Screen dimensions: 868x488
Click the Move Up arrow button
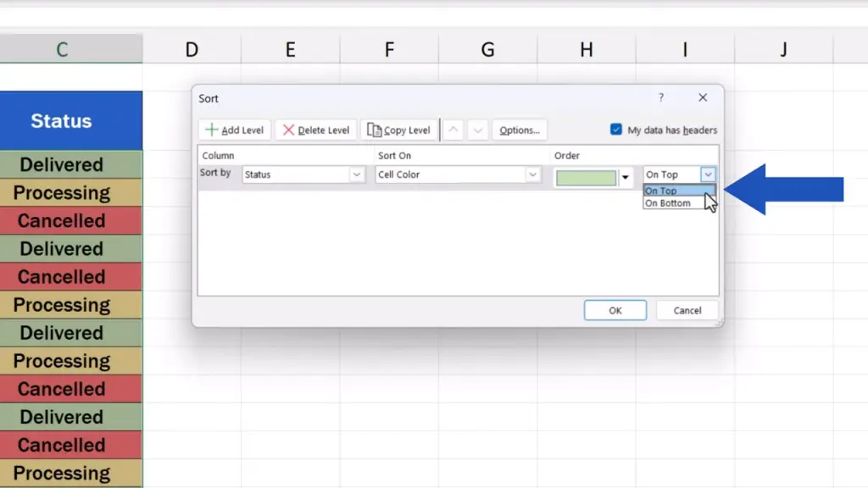453,130
